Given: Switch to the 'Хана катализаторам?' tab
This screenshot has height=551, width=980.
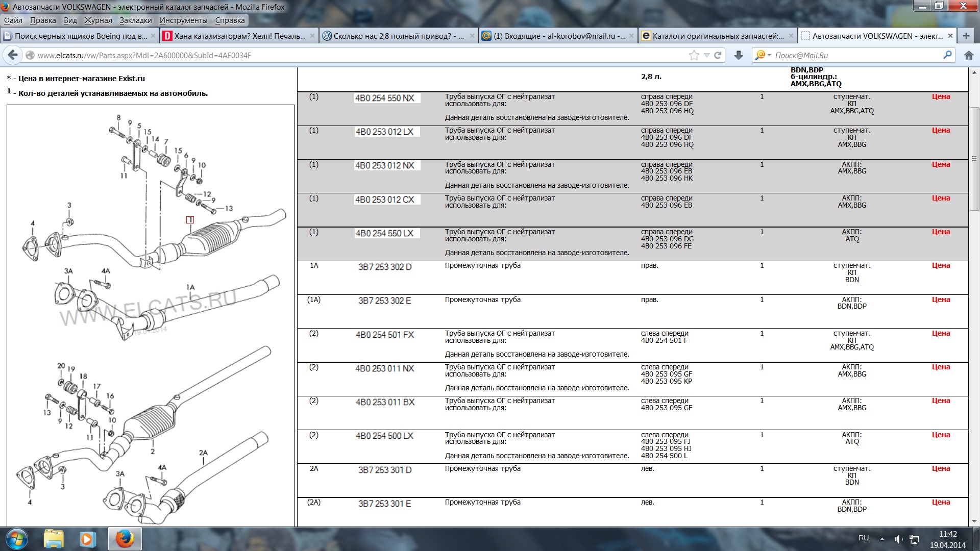Looking at the screenshot, I should pyautogui.click(x=239, y=36).
